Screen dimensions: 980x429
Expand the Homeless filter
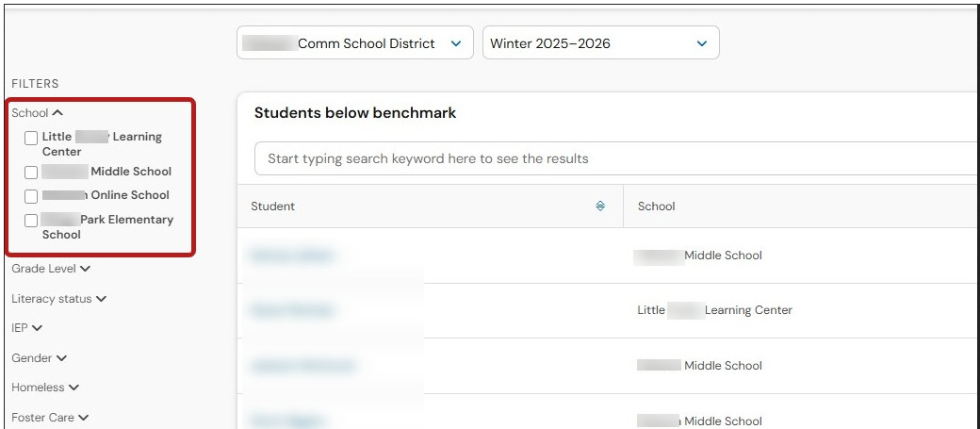45,388
